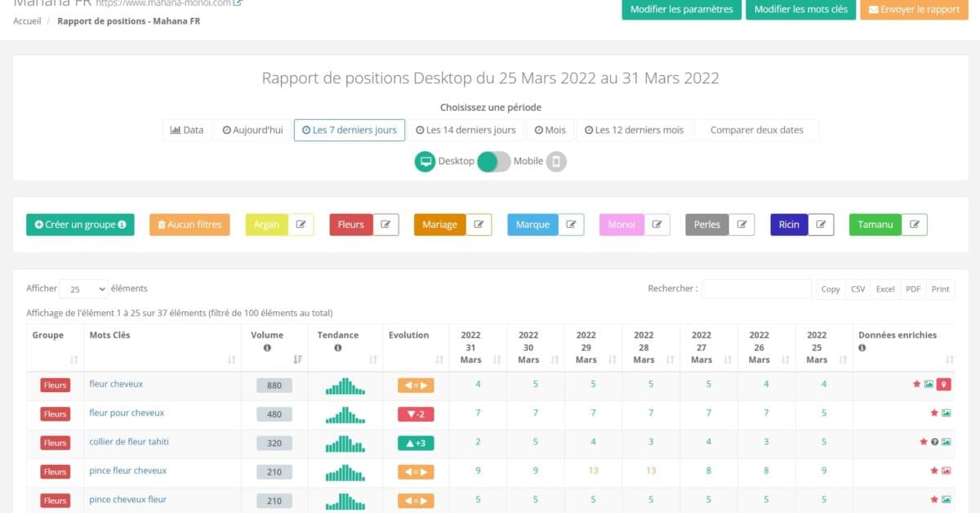Open keyword link pince fleur cheveux
The height and width of the screenshot is (513, 980).
[127, 471]
